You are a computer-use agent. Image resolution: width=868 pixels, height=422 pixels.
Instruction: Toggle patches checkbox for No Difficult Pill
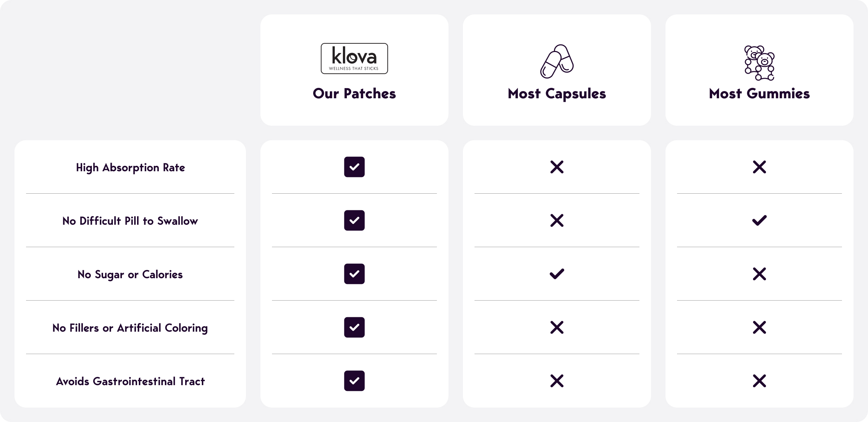[x=354, y=220]
